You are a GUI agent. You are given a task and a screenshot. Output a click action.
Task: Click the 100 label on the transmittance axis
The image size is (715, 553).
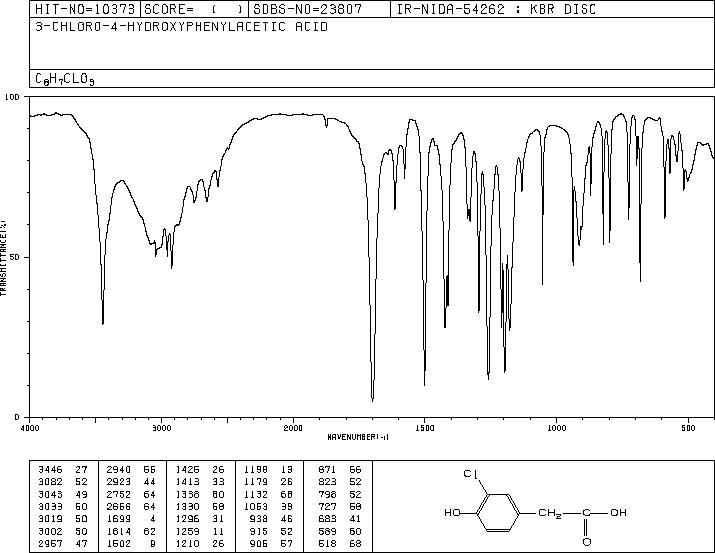pos(13,97)
